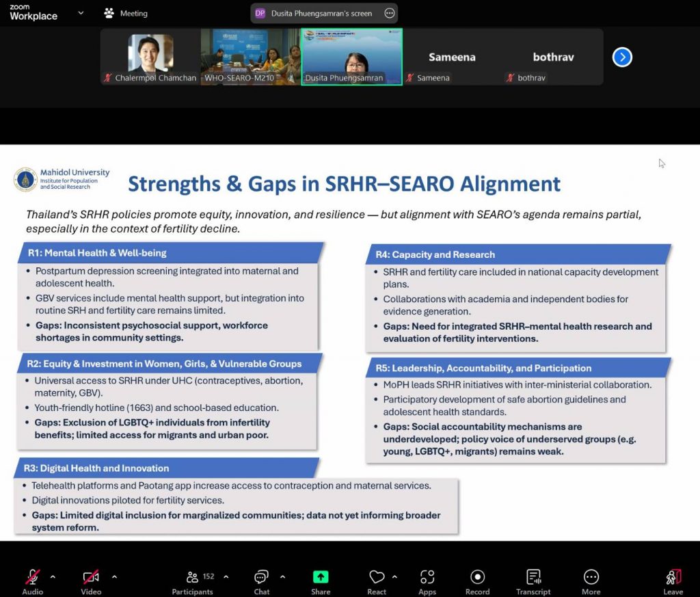Show next participants with blue arrow
This screenshot has height=597, width=700.
click(x=622, y=57)
